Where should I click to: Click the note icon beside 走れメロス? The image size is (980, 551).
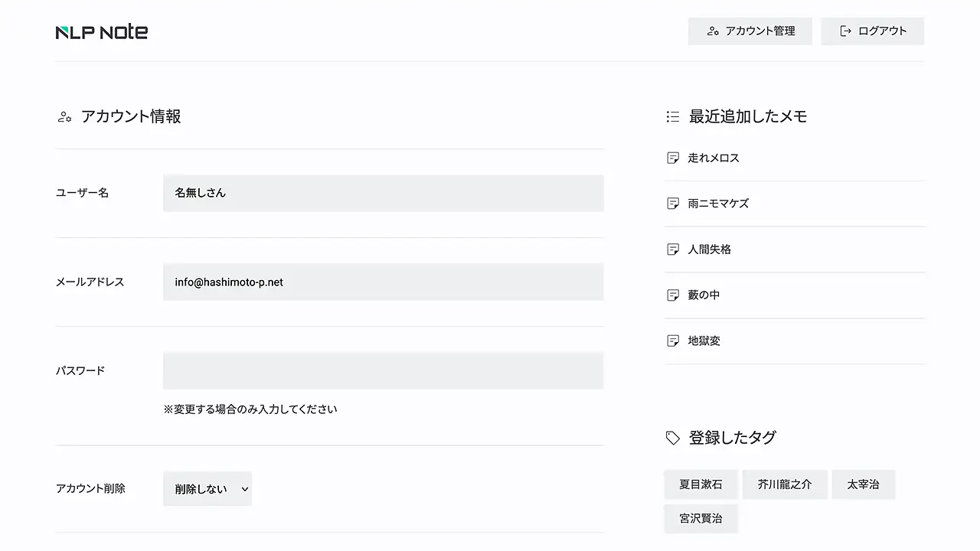[x=673, y=158]
